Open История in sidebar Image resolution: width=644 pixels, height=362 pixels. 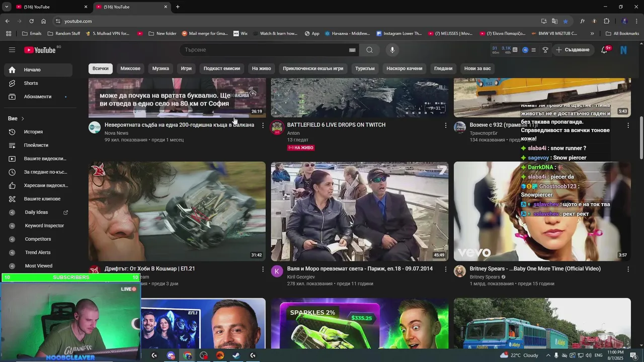click(x=38, y=132)
